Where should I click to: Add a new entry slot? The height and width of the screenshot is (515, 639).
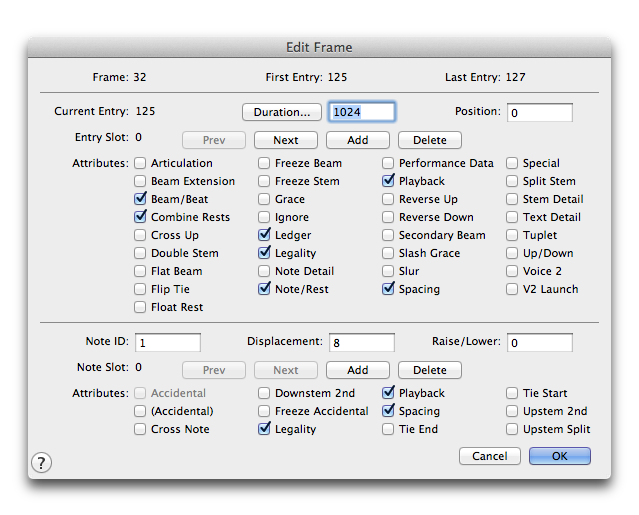tap(357, 140)
